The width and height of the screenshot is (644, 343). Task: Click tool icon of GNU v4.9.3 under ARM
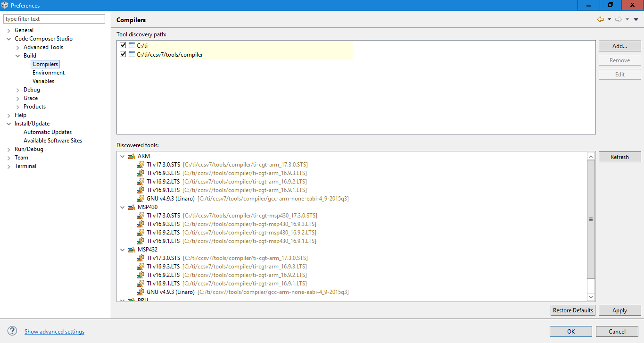point(140,199)
